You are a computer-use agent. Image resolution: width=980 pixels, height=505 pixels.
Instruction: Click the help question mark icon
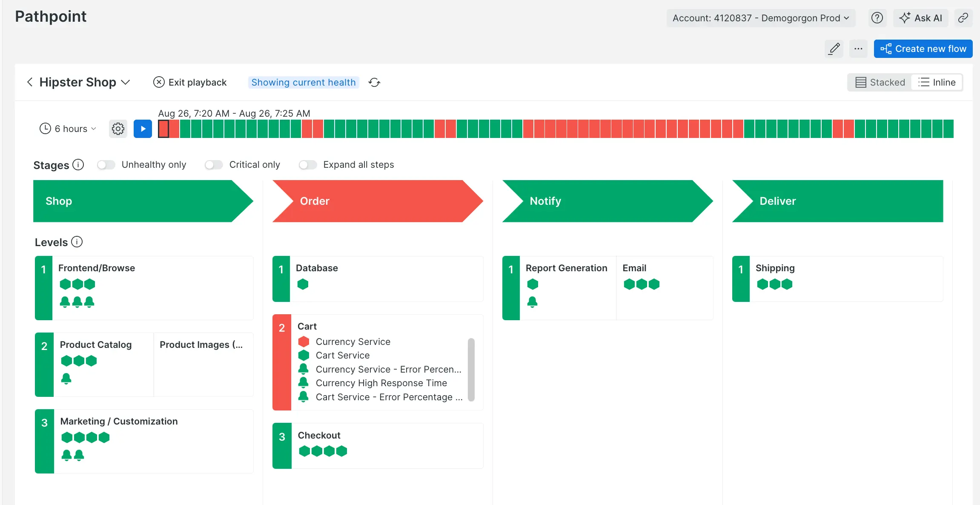[x=877, y=18]
